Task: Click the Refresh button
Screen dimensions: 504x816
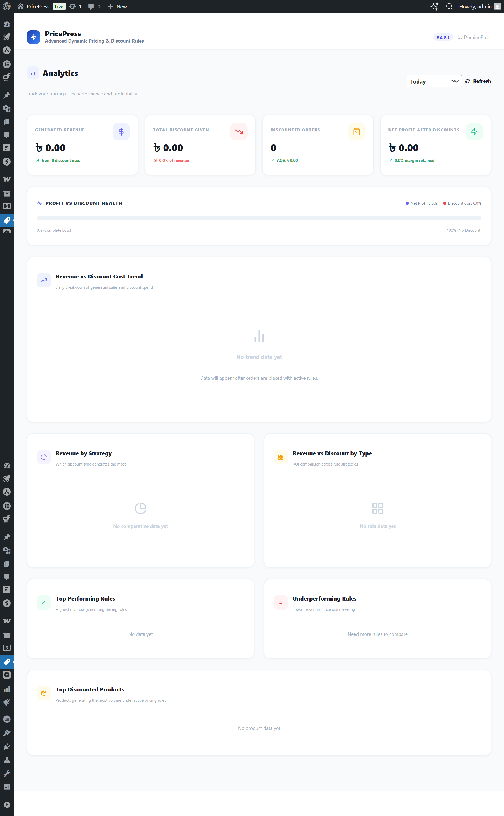Action: [478, 81]
